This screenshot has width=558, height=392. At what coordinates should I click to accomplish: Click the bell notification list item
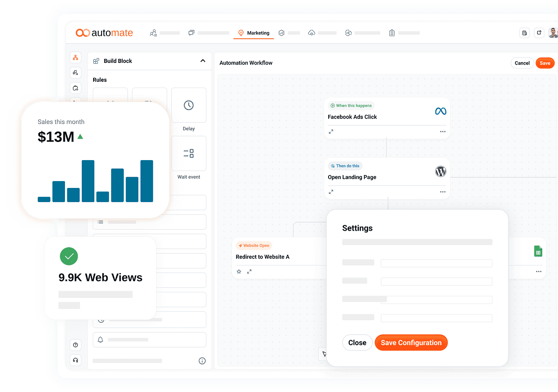coord(149,340)
